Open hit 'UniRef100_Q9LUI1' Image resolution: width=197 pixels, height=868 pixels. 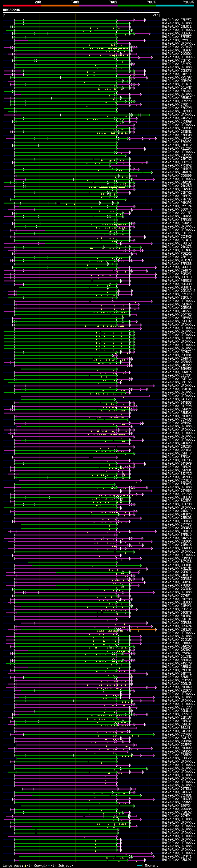(177, 26)
